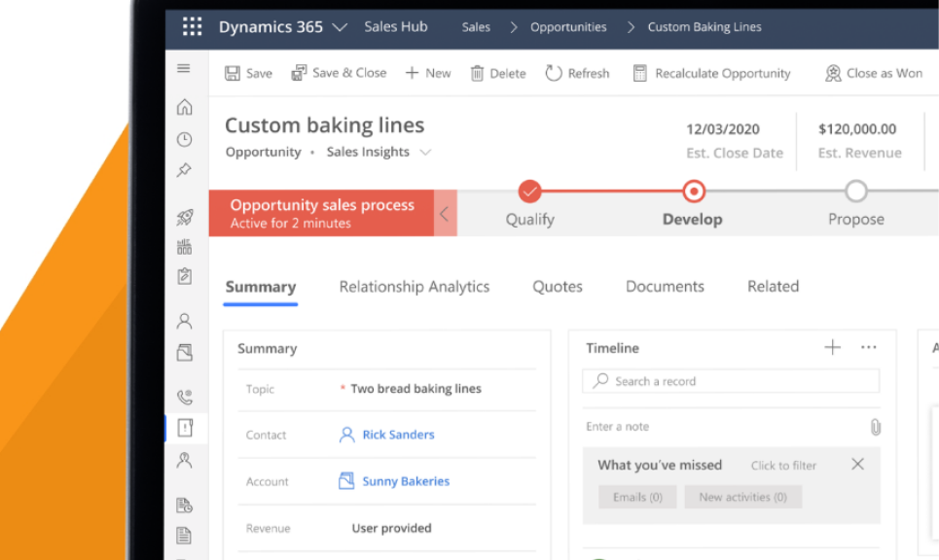Create New record with plus button
Screen dimensions: 939x560
point(427,73)
